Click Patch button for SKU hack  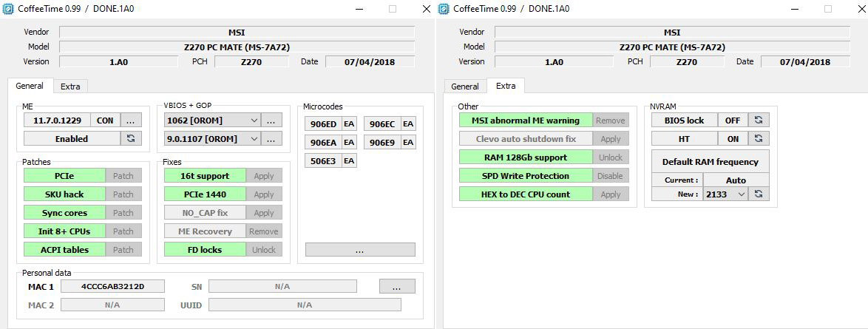coord(123,194)
